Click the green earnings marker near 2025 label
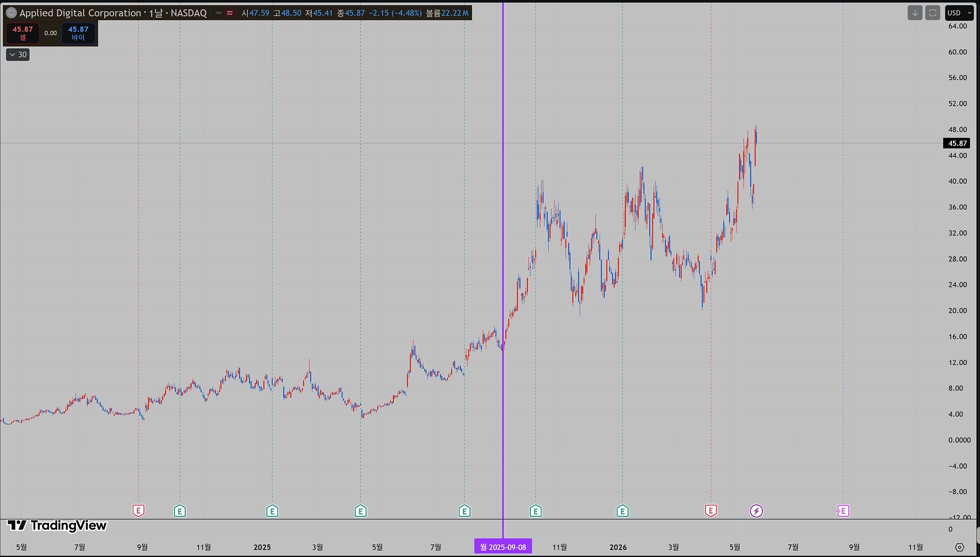980x557 pixels. [x=272, y=511]
